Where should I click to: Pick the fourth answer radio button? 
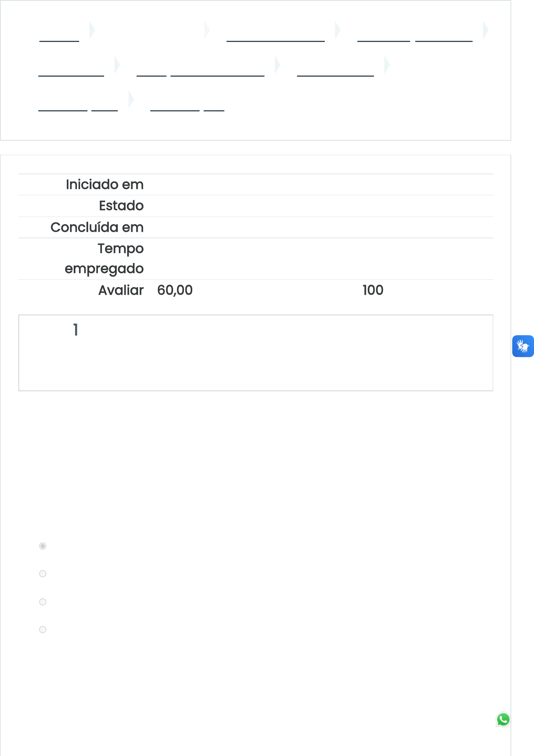pos(43,630)
